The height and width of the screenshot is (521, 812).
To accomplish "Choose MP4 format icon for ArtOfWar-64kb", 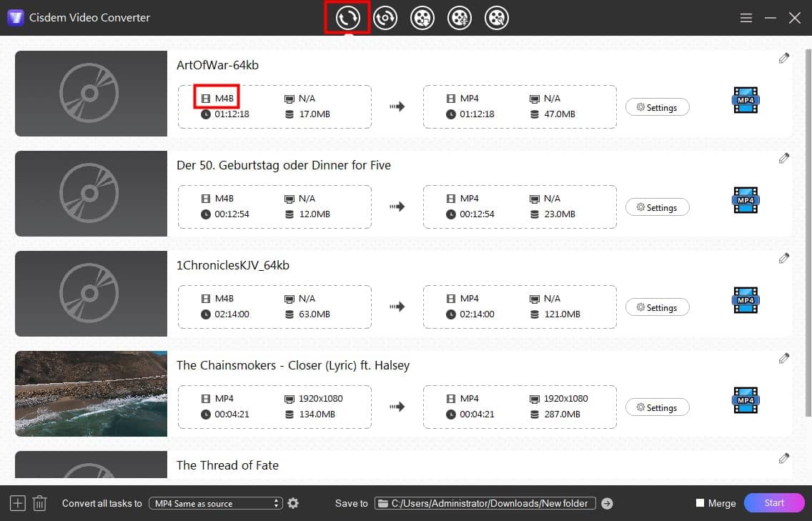I will tap(746, 100).
